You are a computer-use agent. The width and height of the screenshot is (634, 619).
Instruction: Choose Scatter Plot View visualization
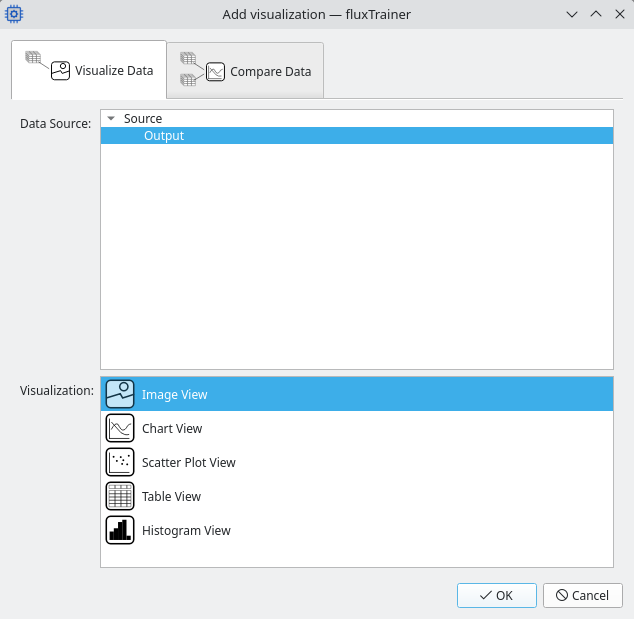357,462
